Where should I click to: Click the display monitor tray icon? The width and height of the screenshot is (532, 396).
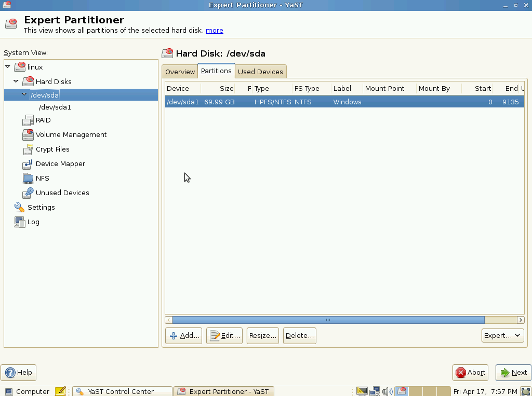(362, 391)
